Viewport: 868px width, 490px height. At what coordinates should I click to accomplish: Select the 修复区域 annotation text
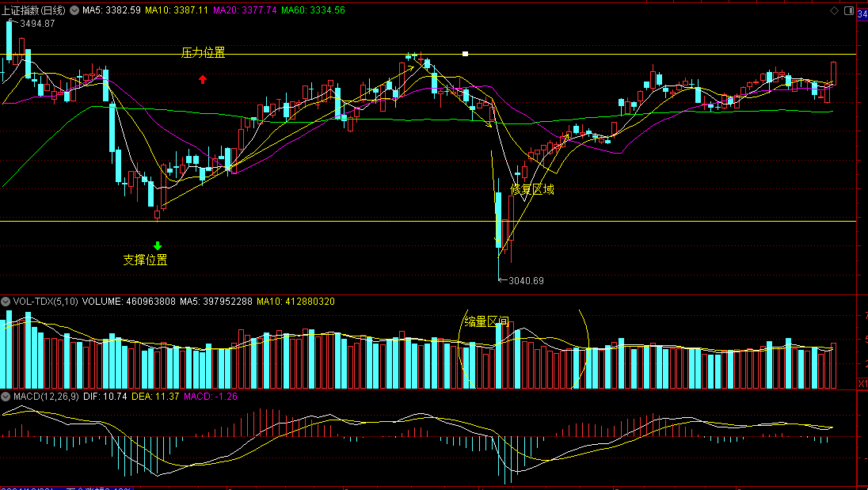(532, 190)
